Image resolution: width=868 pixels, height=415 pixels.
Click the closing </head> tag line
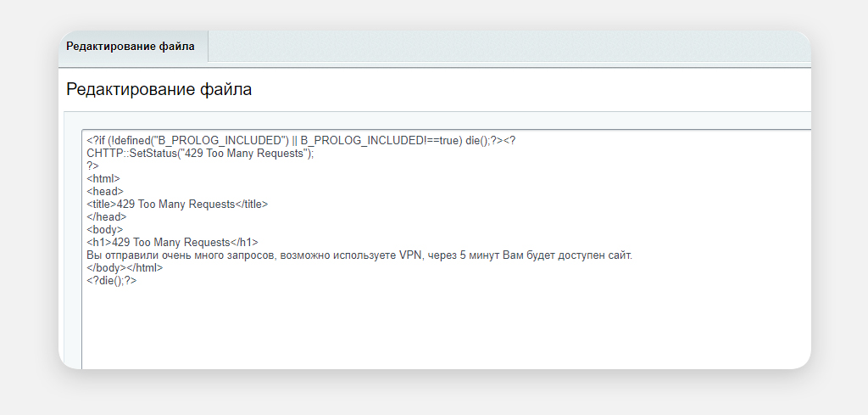pos(106,217)
